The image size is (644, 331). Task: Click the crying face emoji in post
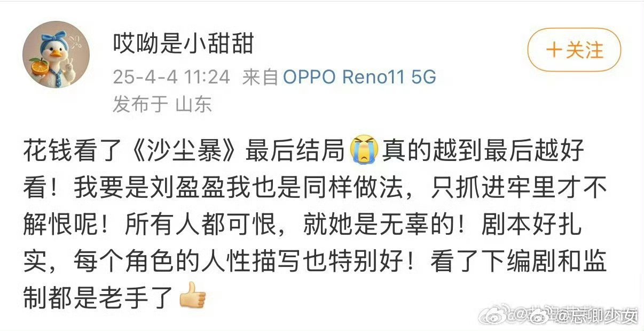(364, 151)
